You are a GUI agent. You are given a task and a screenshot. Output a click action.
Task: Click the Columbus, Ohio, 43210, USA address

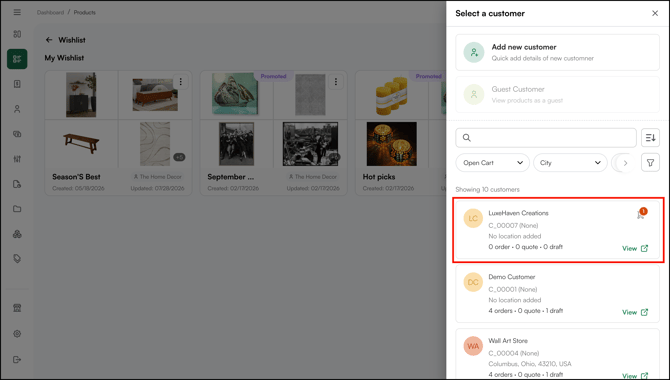coord(530,364)
